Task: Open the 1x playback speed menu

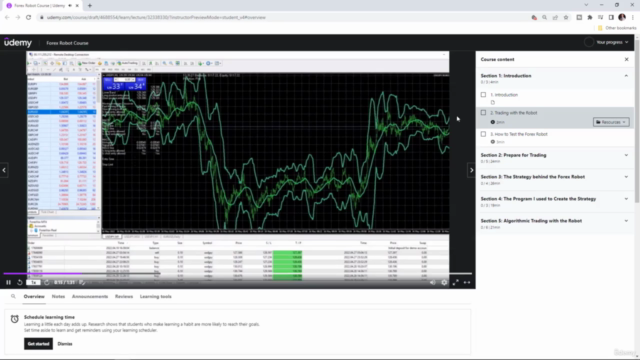Action: pyautogui.click(x=33, y=282)
